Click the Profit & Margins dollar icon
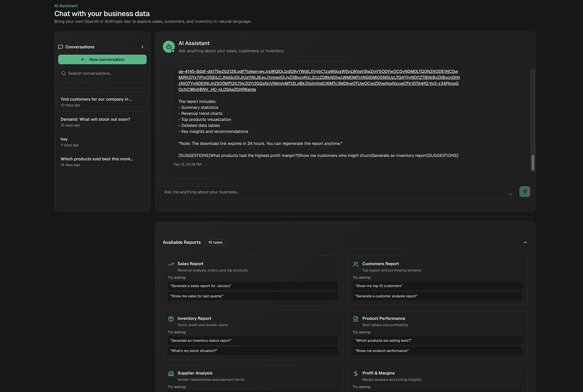Viewport: 583px width, 392px height. (x=356, y=373)
